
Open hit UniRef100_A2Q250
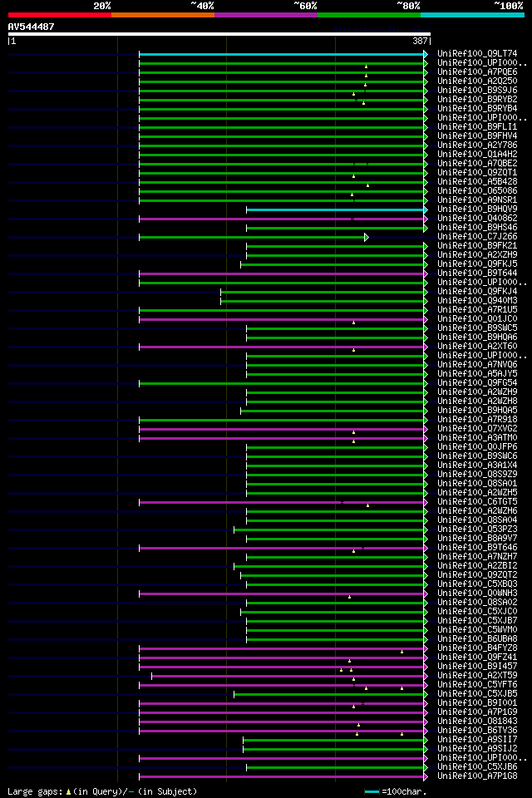pyautogui.click(x=477, y=81)
